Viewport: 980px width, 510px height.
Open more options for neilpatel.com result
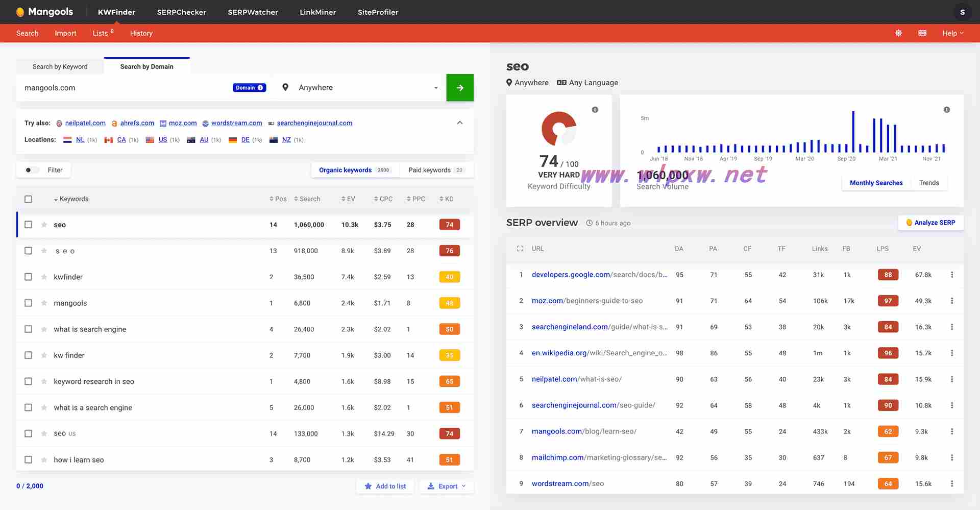[x=952, y=379]
